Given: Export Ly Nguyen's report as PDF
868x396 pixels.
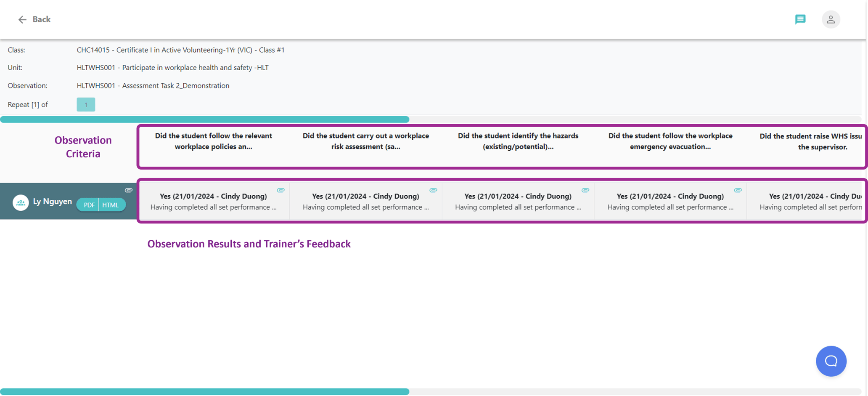Looking at the screenshot, I should click(x=89, y=205).
